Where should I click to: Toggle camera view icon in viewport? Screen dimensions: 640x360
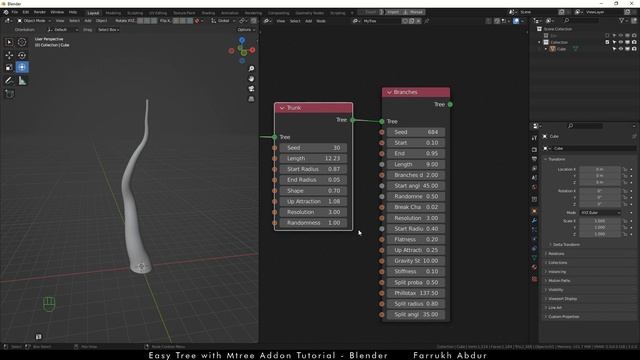point(251,89)
